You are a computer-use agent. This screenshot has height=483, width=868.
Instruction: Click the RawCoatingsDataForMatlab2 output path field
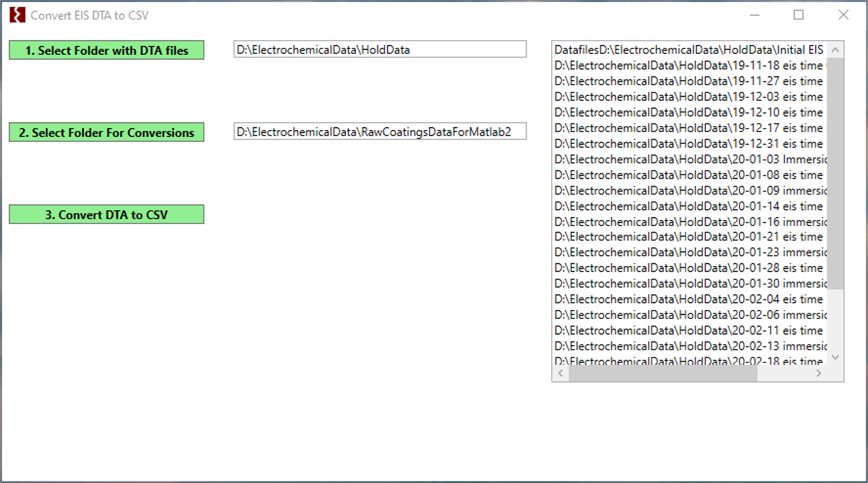pos(380,131)
